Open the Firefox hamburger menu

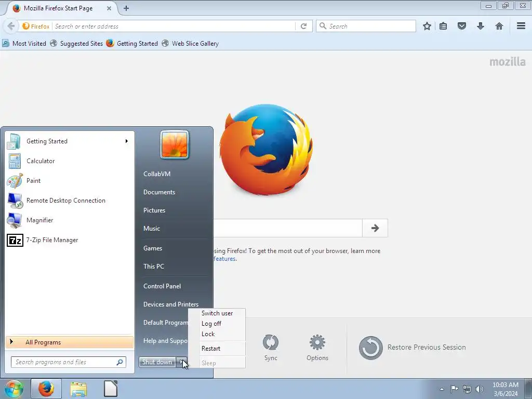(521, 26)
